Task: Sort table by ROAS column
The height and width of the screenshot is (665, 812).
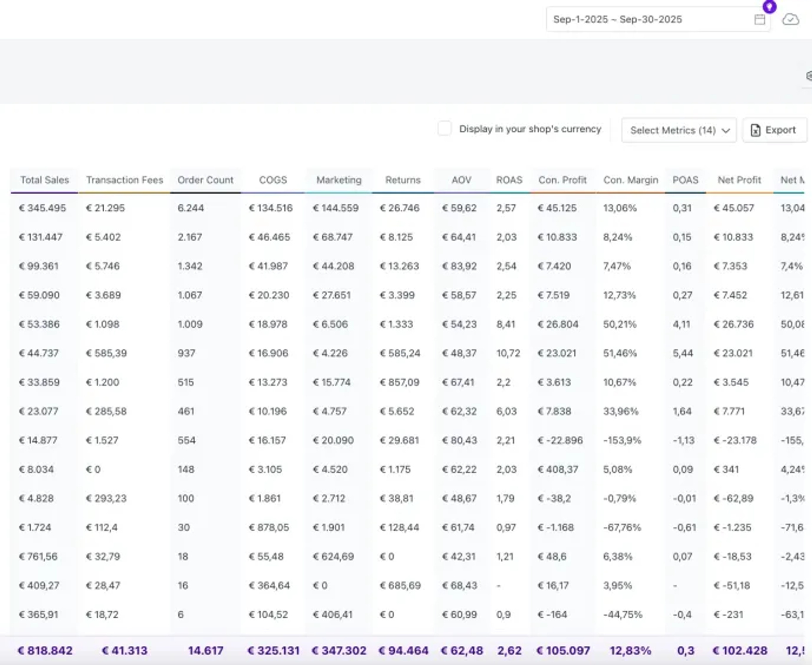Action: 509,180
